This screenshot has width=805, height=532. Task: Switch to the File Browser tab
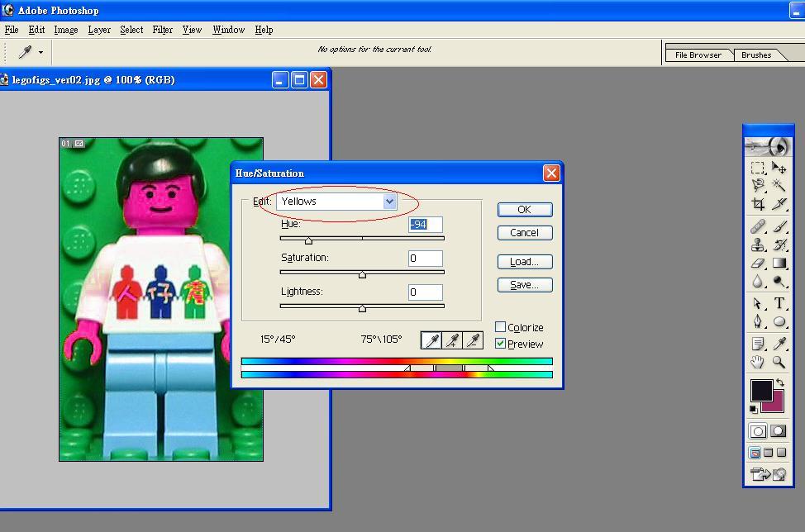pos(698,55)
